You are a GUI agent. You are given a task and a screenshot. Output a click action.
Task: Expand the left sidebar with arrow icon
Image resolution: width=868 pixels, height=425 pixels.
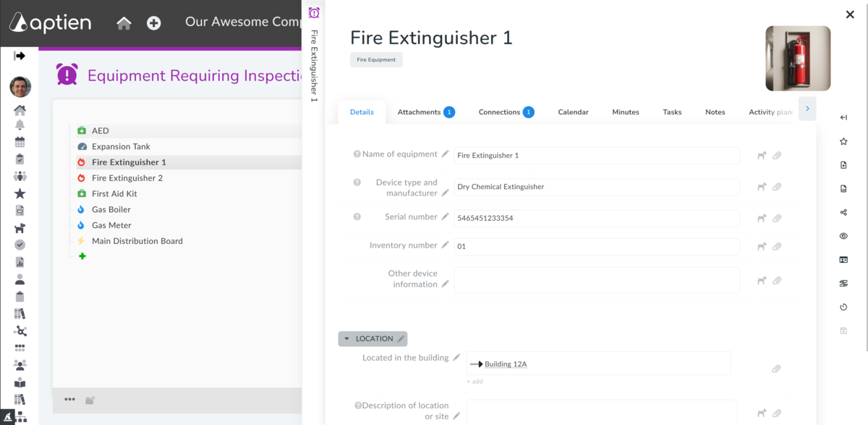pos(20,56)
